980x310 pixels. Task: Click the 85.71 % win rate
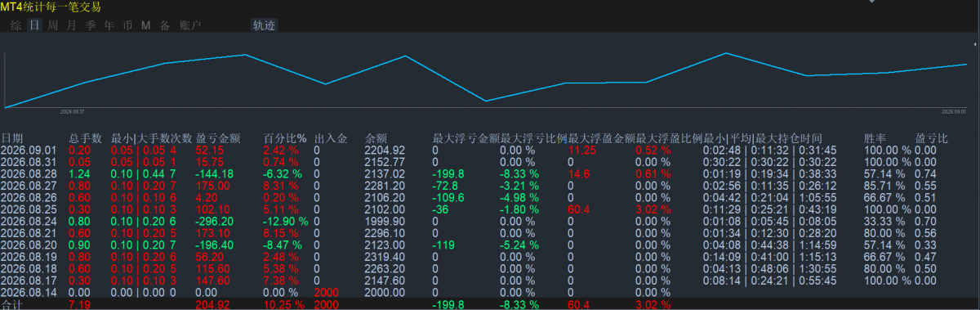click(884, 186)
